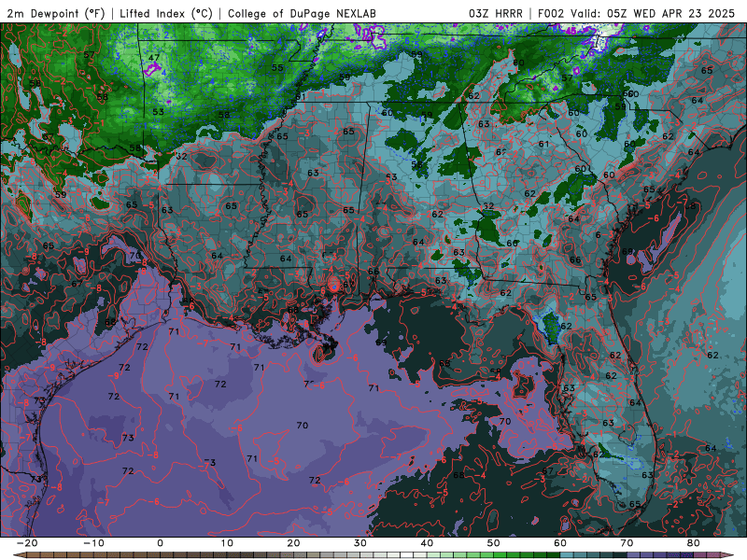747x560 pixels.
Task: Click the "53" dewpoint value on the map
Action: [158, 112]
